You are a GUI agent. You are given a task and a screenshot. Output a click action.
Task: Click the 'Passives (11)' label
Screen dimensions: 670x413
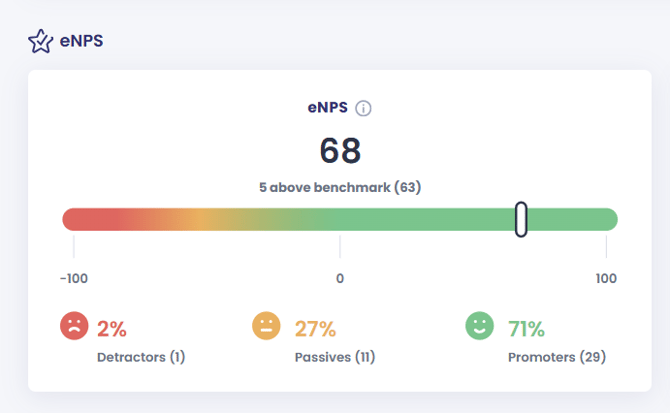tap(335, 357)
